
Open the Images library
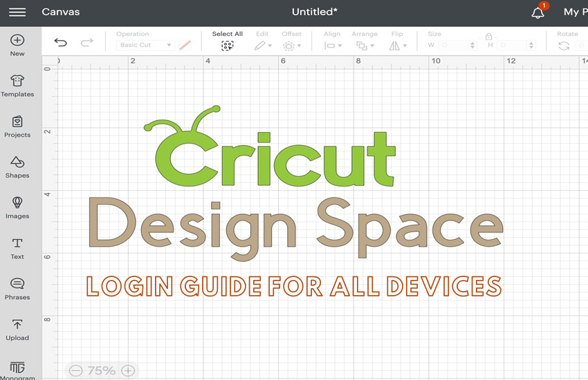(17, 207)
